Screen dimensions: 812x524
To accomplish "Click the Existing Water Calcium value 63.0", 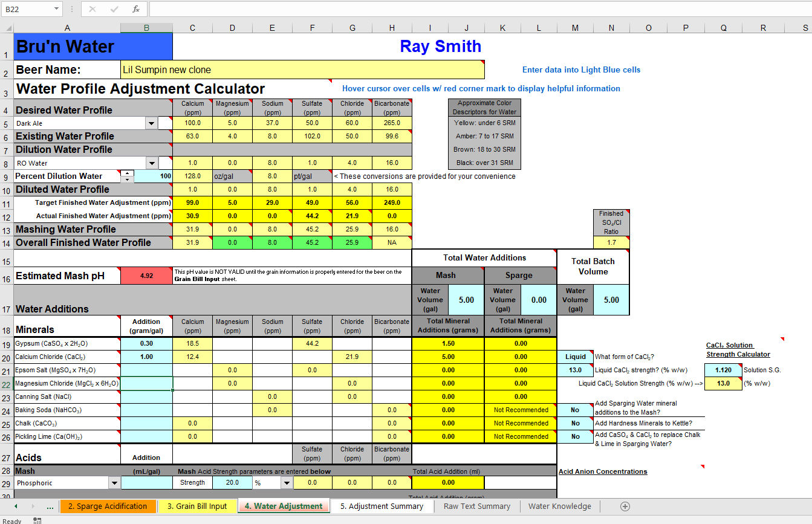I will (x=192, y=137).
